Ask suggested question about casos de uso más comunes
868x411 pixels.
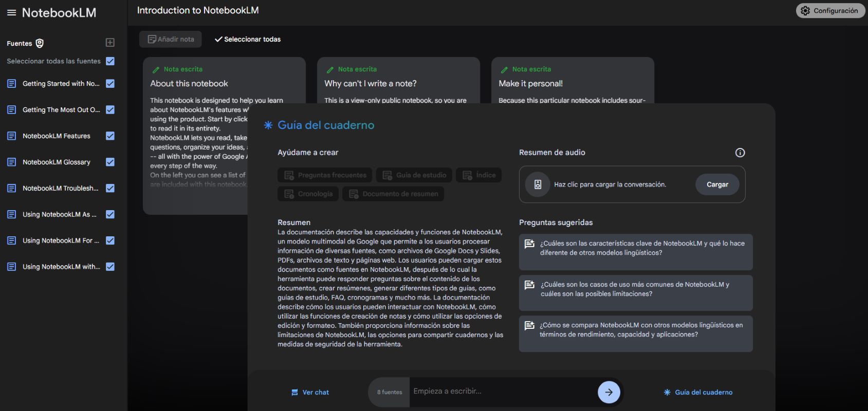tap(636, 293)
